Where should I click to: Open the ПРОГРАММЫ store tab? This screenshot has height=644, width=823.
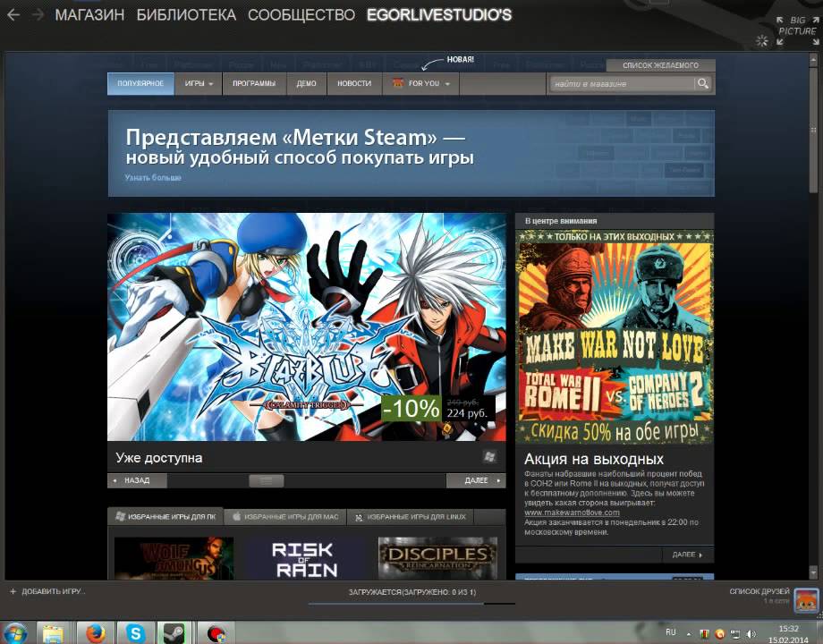(x=254, y=83)
